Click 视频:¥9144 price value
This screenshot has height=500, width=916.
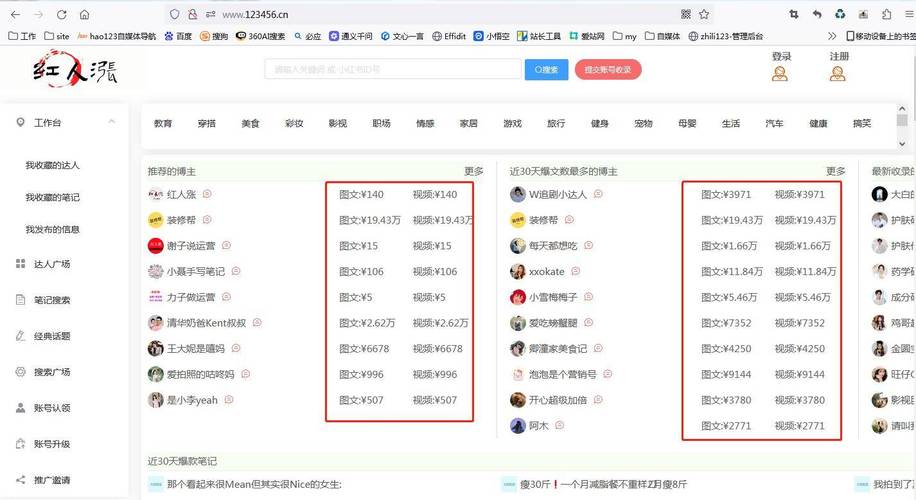800,374
